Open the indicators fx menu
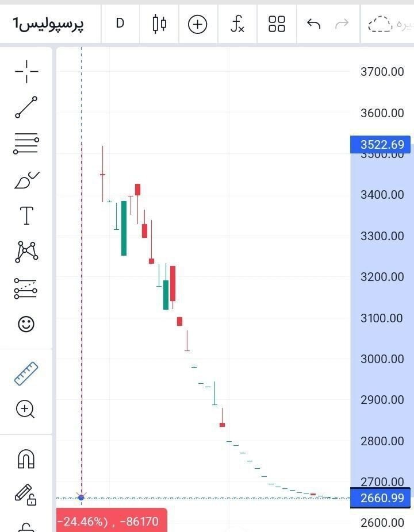The image size is (414, 532). coord(237,24)
